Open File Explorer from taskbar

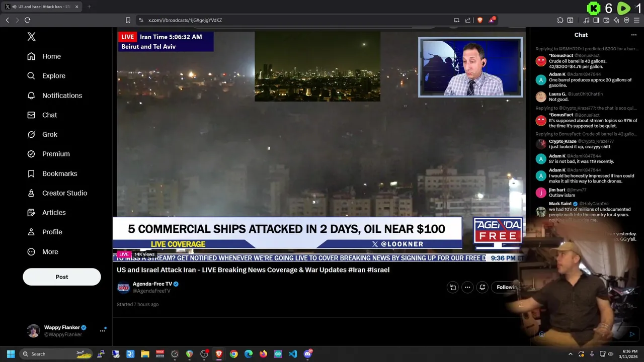(145, 354)
